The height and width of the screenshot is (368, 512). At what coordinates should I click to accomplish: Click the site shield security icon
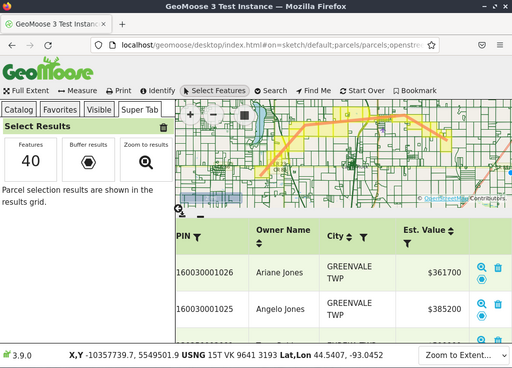tap(98, 45)
